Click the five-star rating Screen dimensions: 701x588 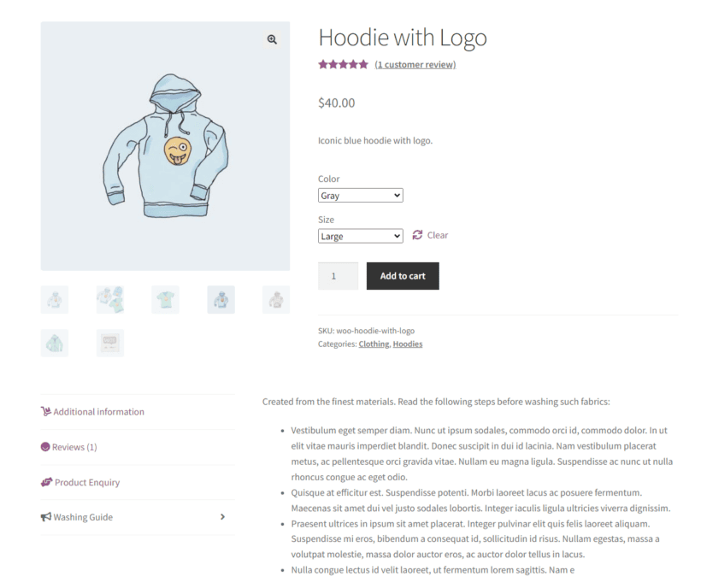343,64
